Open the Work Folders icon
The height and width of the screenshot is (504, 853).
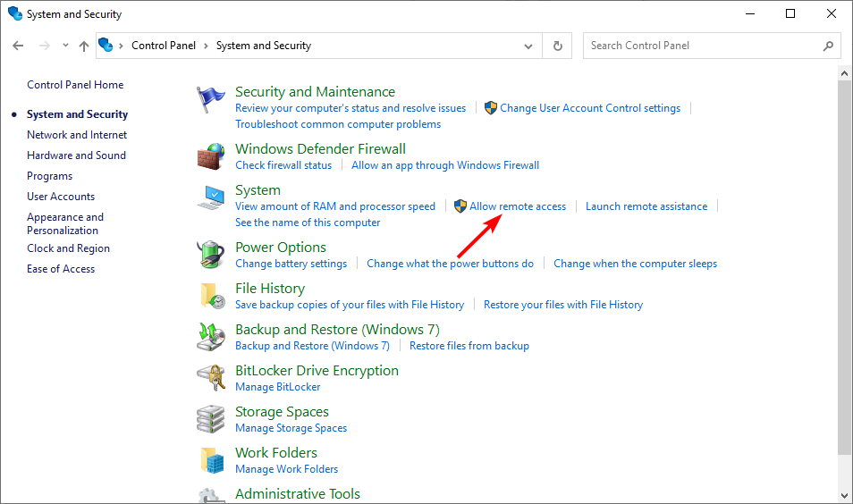pyautogui.click(x=212, y=460)
